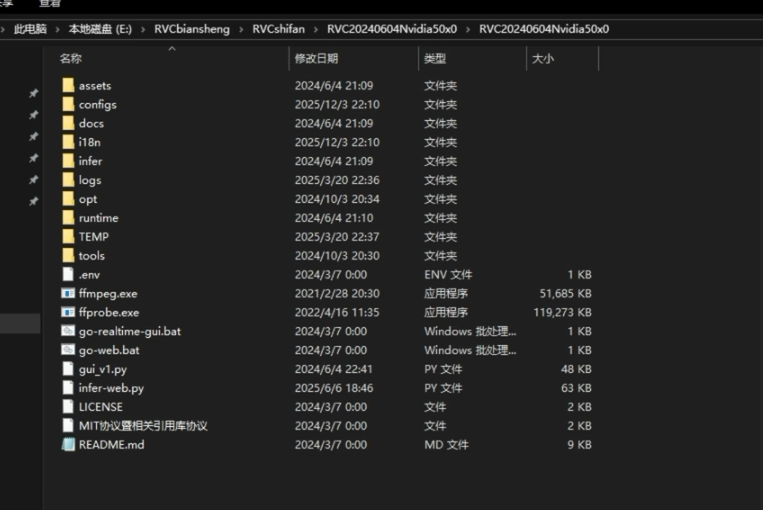Click the size value 51,685 KB
763x510 pixels.
(565, 293)
